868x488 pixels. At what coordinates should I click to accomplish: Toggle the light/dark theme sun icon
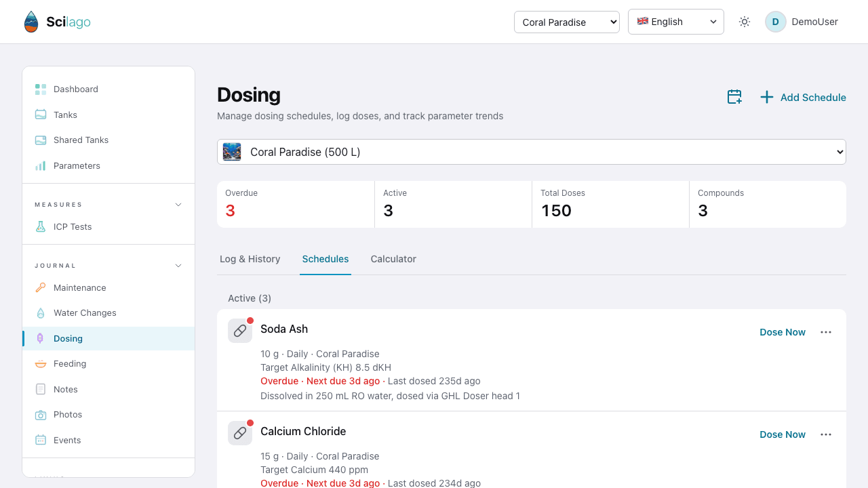point(745,22)
